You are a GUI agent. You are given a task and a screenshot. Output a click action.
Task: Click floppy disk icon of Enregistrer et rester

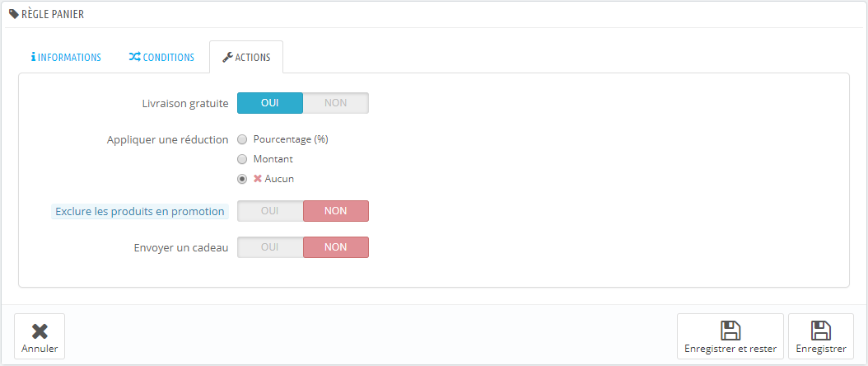point(730,331)
